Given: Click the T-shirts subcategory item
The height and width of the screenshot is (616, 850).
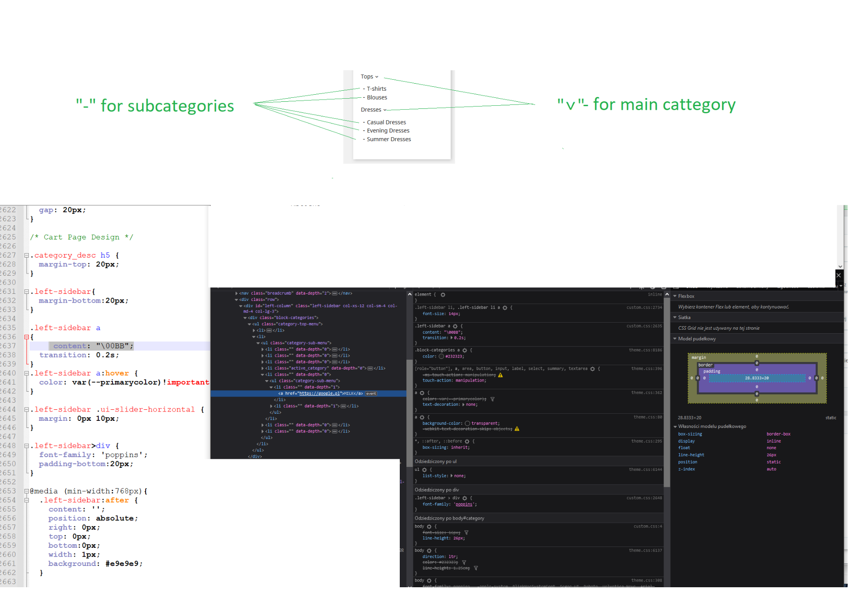Looking at the screenshot, I should coord(376,89).
